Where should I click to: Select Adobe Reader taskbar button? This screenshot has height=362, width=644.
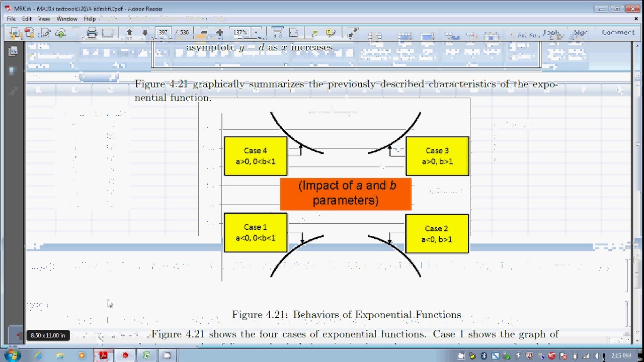point(104,355)
